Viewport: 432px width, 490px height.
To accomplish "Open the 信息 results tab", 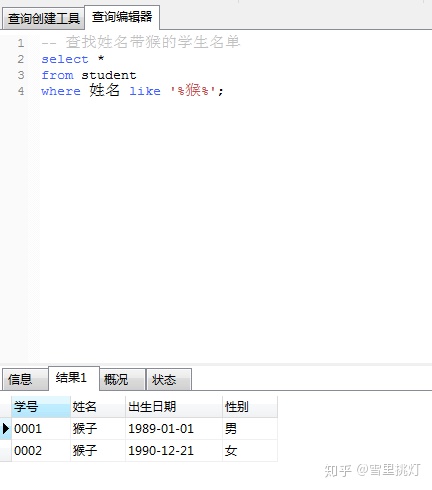I will (x=24, y=379).
